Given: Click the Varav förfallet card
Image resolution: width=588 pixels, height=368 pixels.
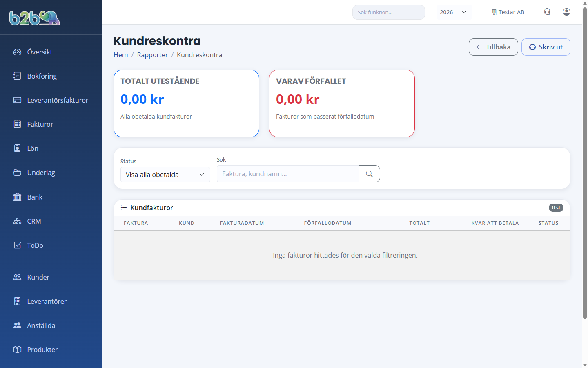Looking at the screenshot, I should [x=342, y=103].
